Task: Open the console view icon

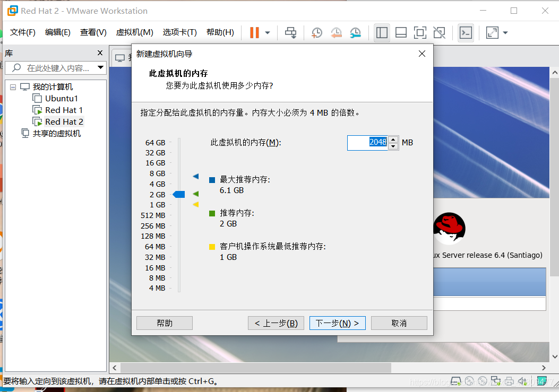Action: pyautogui.click(x=466, y=33)
